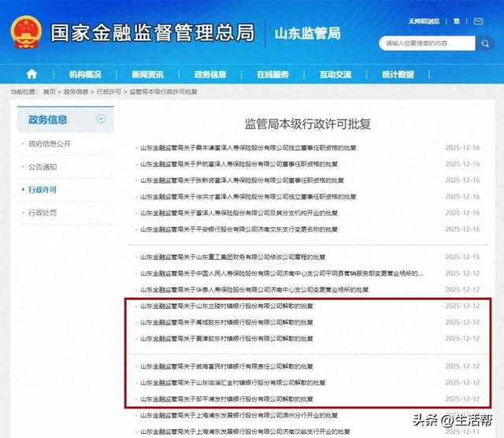Open 平安银行济南文东支行变更名称批复
The image size is (504, 438).
coord(239,229)
